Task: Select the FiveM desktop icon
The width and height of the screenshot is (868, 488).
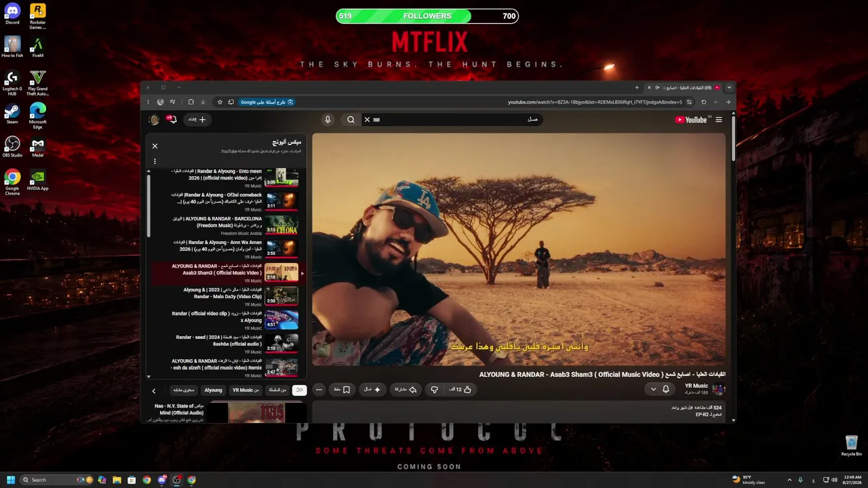Action: click(38, 47)
